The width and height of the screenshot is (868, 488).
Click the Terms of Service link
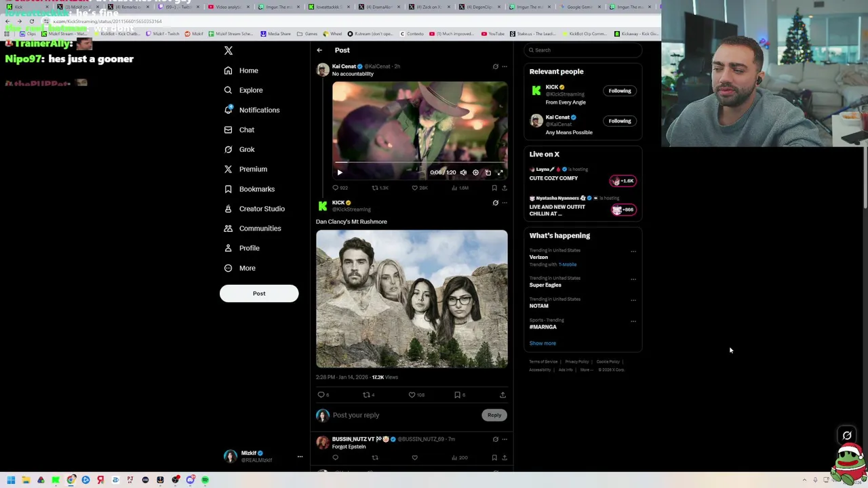pos(543,362)
